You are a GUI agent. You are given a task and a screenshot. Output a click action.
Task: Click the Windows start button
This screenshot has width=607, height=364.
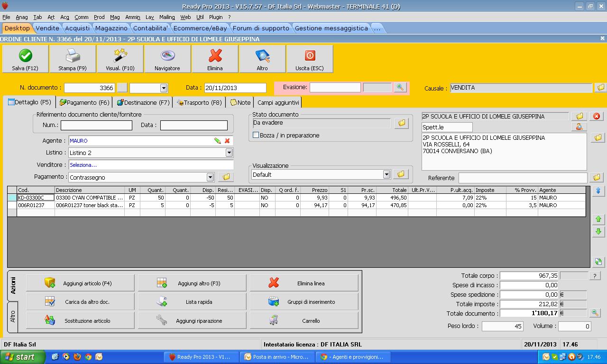click(23, 357)
